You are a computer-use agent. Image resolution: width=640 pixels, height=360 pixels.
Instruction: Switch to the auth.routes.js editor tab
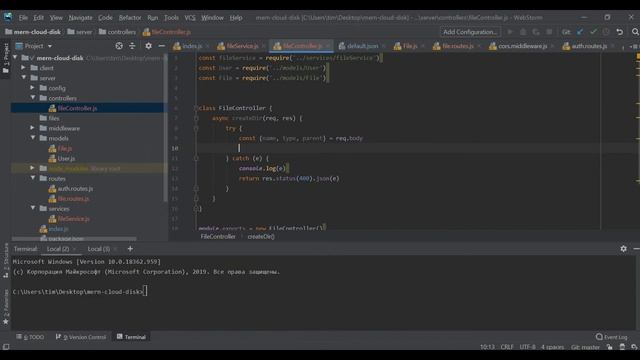[x=589, y=46]
